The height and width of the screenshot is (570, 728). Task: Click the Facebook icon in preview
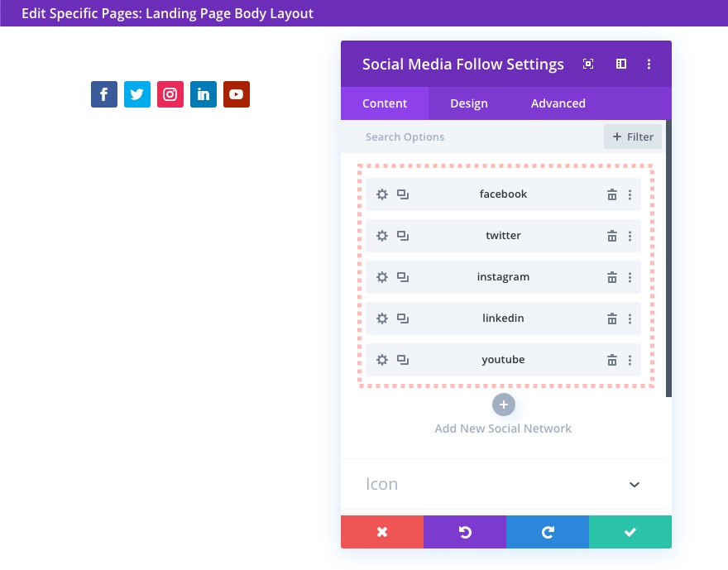(x=104, y=94)
